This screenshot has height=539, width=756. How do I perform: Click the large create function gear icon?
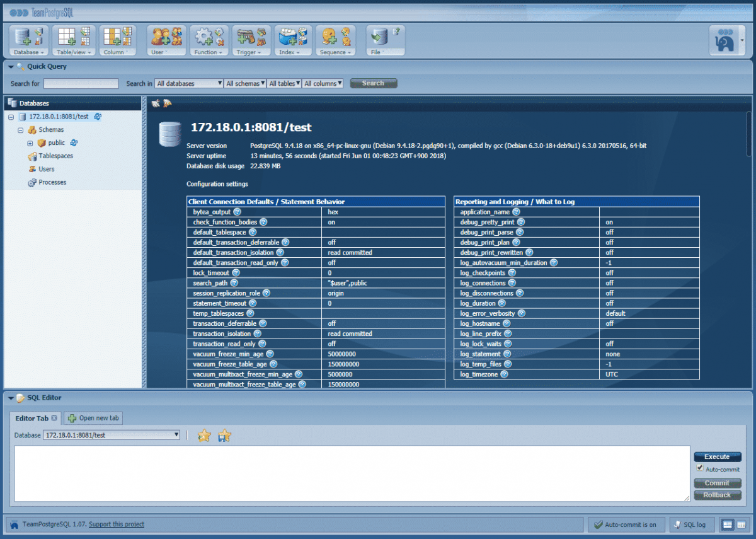pos(205,38)
